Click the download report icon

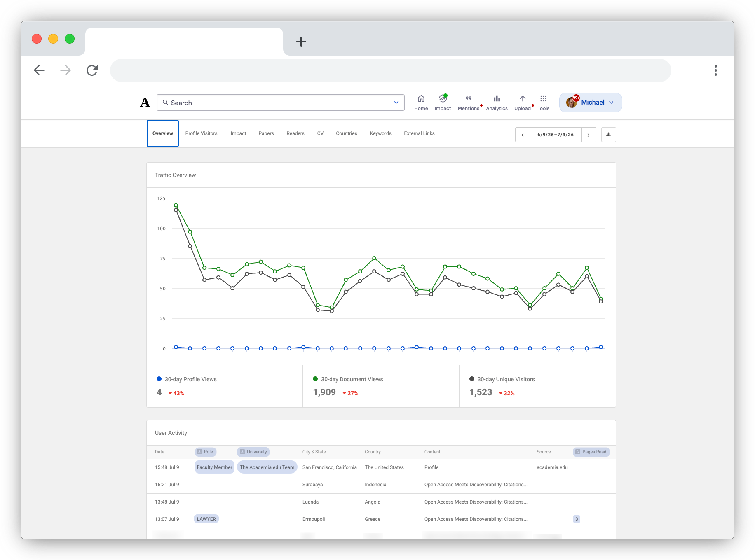608,135
